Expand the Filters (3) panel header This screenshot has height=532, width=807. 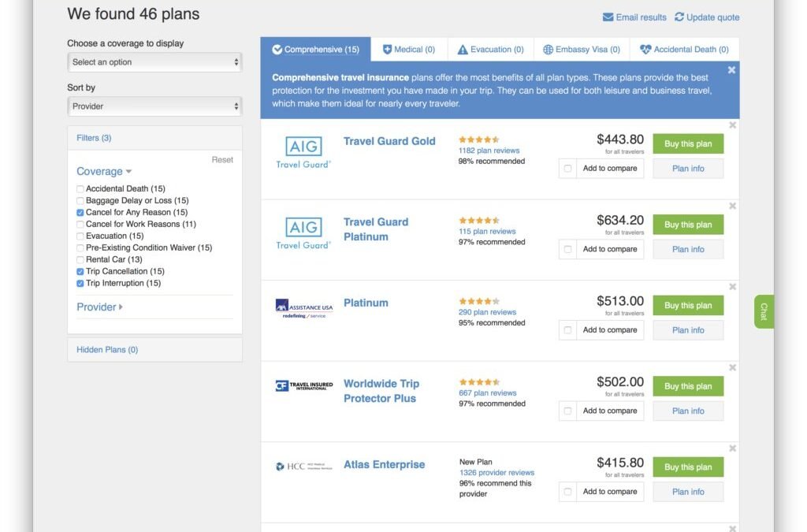[x=154, y=138]
